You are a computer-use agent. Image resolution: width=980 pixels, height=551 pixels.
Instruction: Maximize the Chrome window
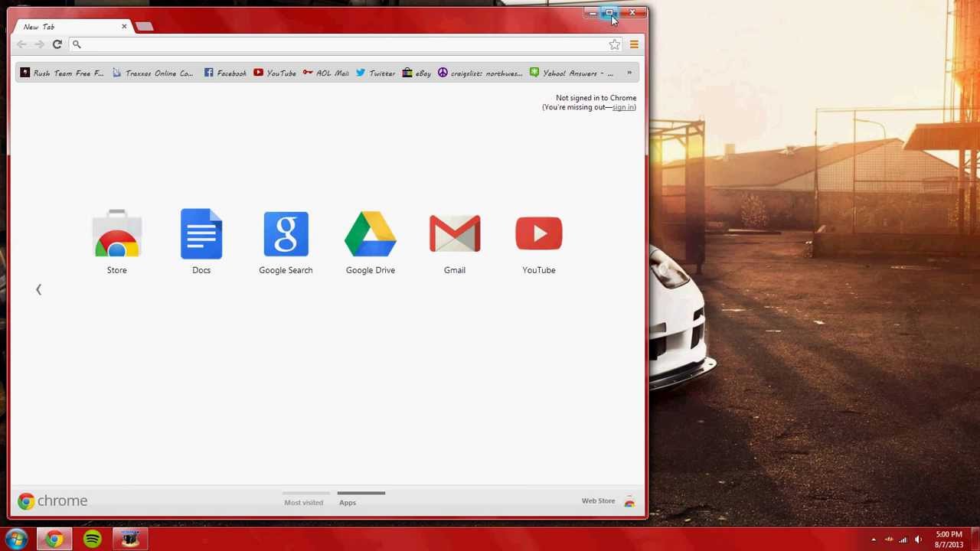[609, 13]
